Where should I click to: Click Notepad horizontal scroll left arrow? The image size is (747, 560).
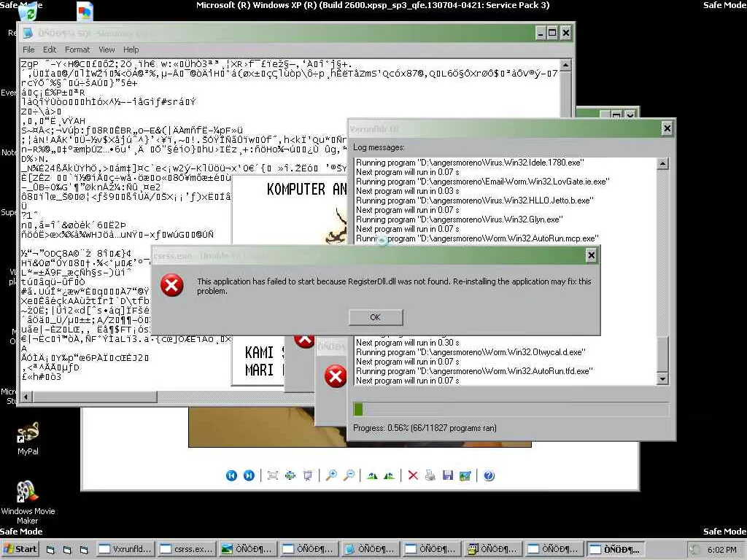tap(26, 396)
